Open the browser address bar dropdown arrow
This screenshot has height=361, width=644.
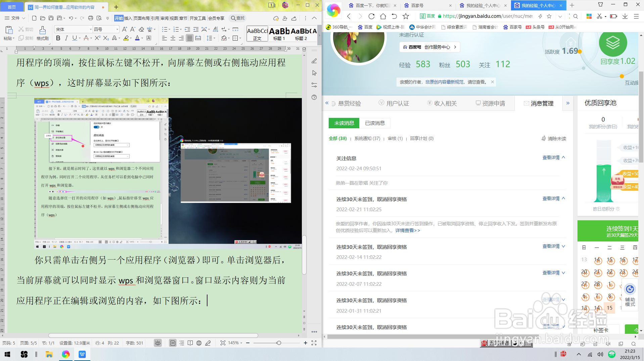tap(560, 16)
